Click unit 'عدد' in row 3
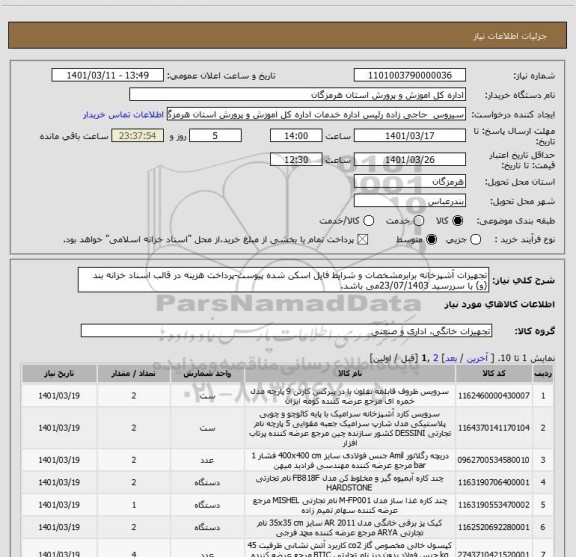 pyautogui.click(x=207, y=460)
